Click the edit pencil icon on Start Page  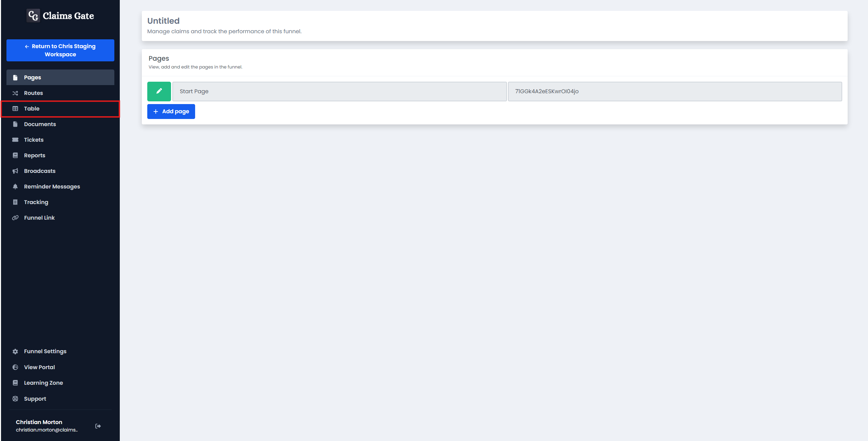tap(159, 91)
